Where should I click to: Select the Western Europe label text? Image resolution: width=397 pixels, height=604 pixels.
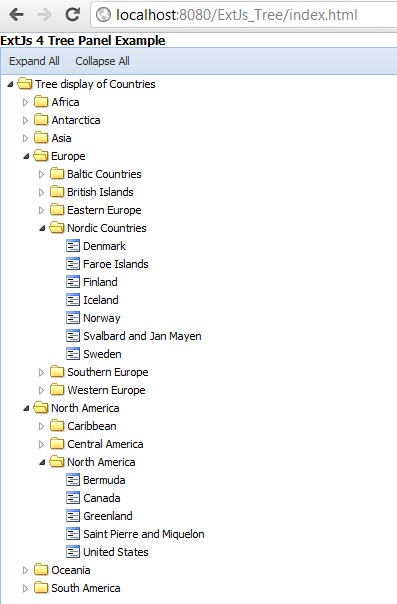(106, 390)
